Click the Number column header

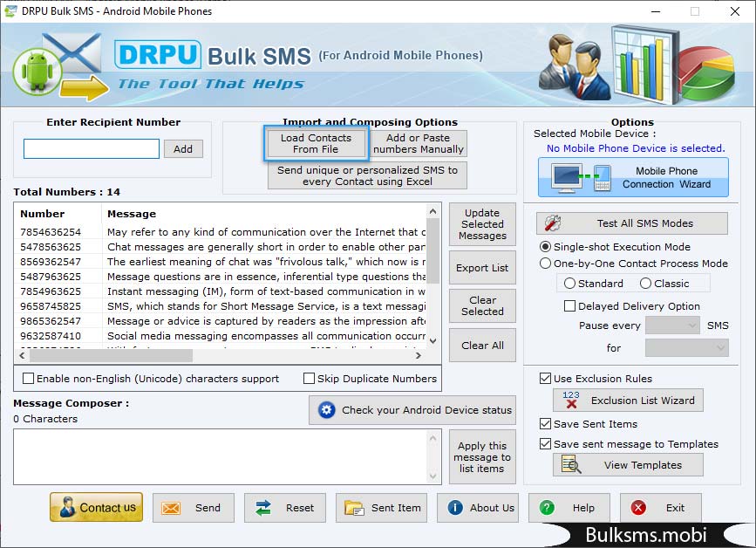click(58, 214)
